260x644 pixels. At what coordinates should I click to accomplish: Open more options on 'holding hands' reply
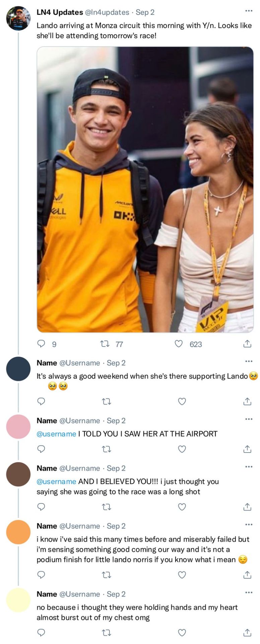coord(248,592)
